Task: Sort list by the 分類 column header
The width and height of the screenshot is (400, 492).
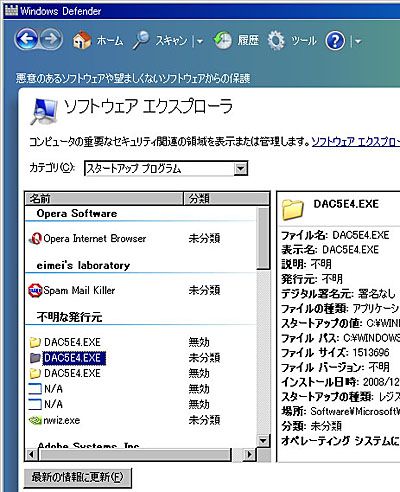Action: click(x=227, y=199)
